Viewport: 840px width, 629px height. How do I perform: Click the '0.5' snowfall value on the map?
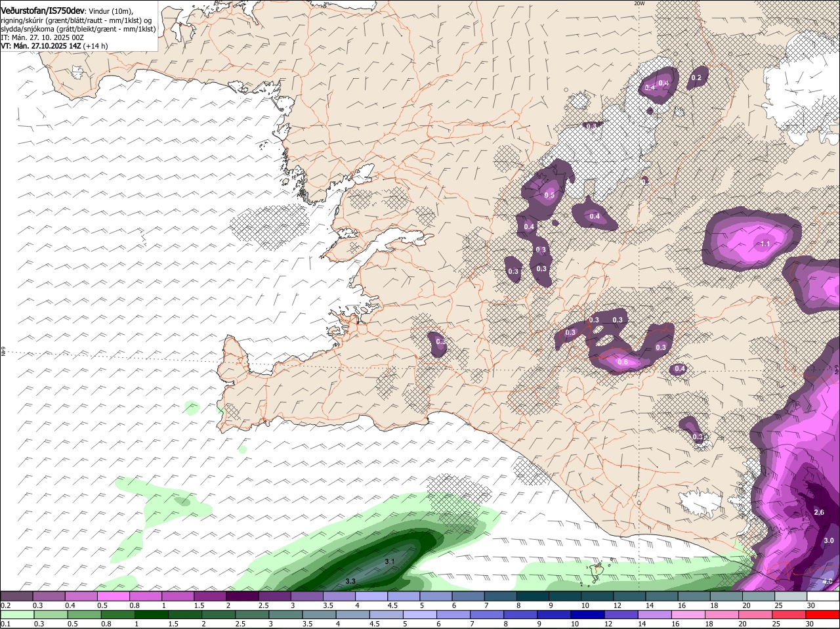tap(549, 195)
